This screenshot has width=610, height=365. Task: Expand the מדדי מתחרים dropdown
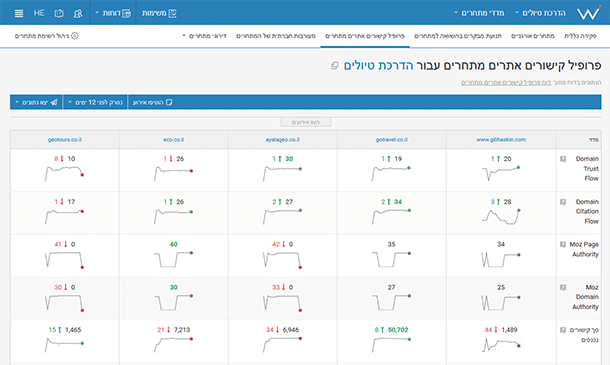click(479, 13)
